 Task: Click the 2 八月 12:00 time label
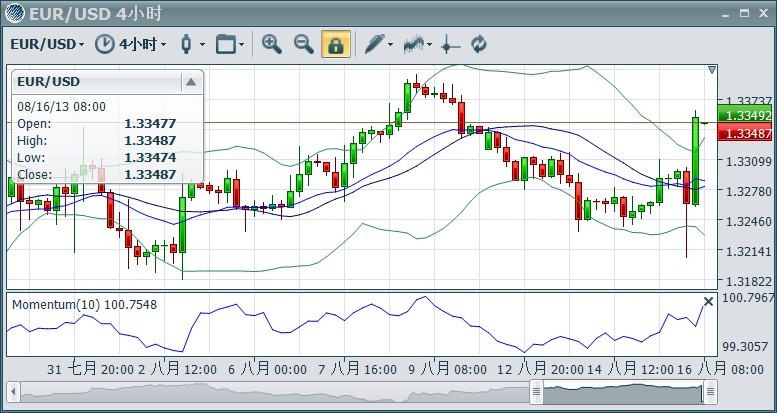(x=179, y=369)
